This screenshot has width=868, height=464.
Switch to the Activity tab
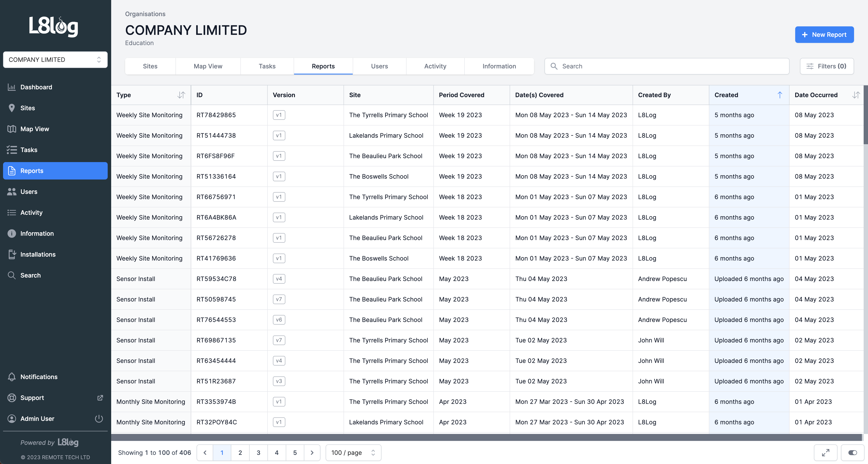pos(435,66)
